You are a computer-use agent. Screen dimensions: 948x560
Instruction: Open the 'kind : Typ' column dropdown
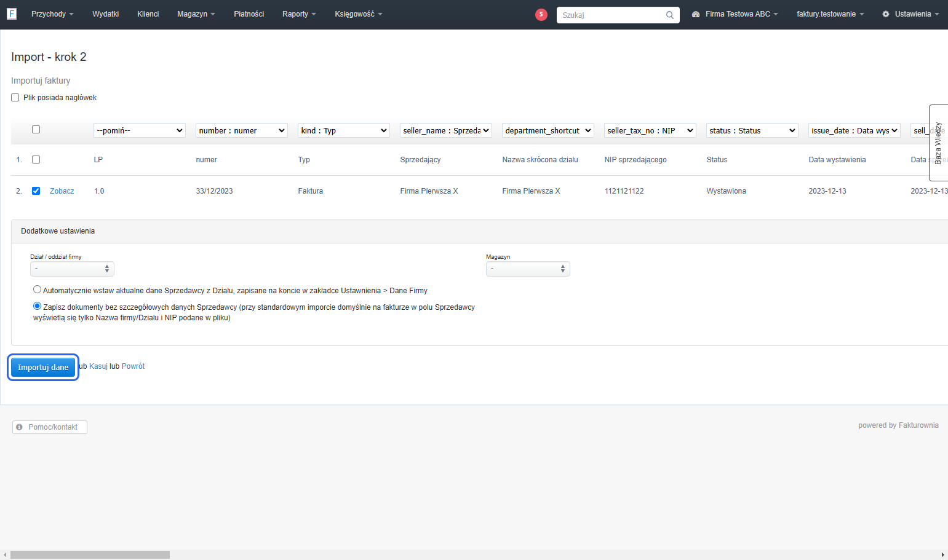point(344,130)
